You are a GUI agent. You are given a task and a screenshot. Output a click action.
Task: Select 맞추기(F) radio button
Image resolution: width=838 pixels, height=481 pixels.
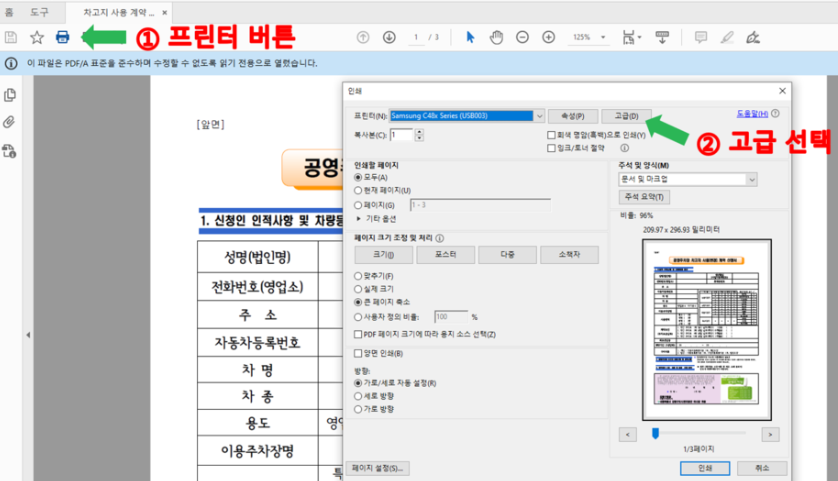358,276
